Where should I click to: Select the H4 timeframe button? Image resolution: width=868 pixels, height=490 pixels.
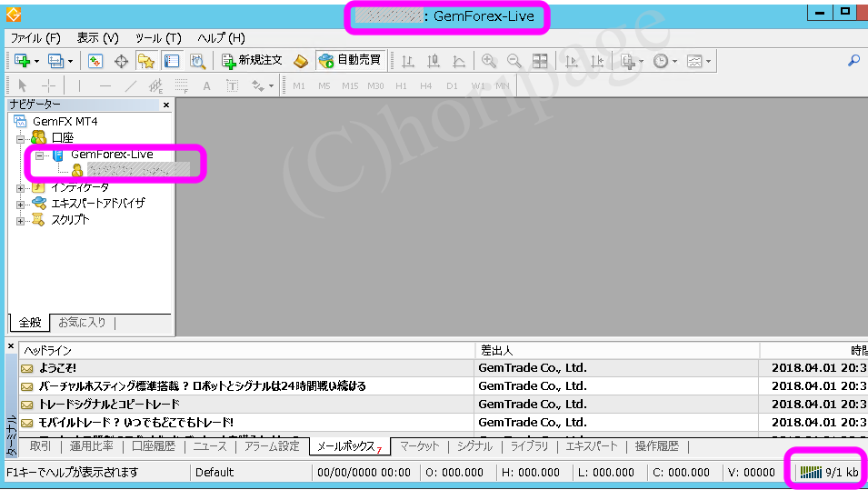tap(425, 85)
